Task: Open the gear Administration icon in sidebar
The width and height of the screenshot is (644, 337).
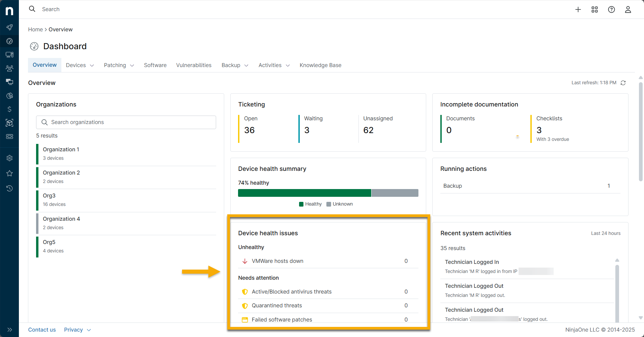Action: coord(9,158)
